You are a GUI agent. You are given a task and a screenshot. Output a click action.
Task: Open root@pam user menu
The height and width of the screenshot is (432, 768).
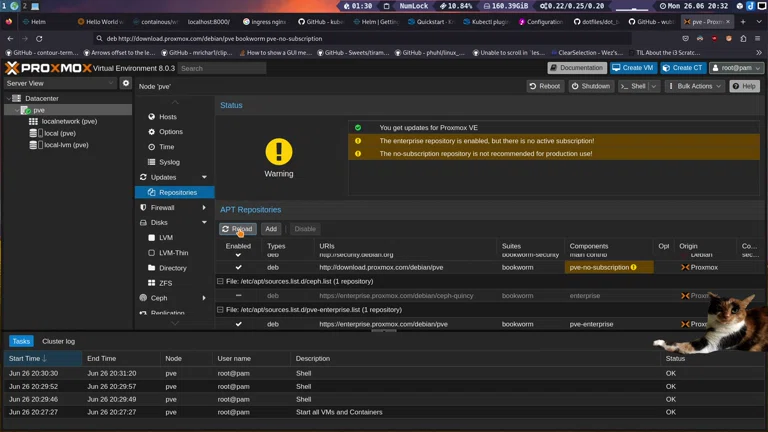(x=736, y=68)
